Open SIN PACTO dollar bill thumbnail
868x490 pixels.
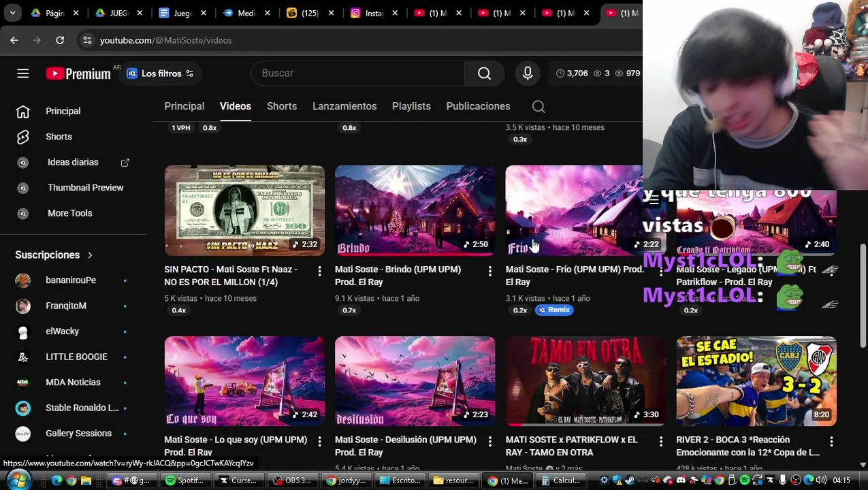(x=244, y=210)
